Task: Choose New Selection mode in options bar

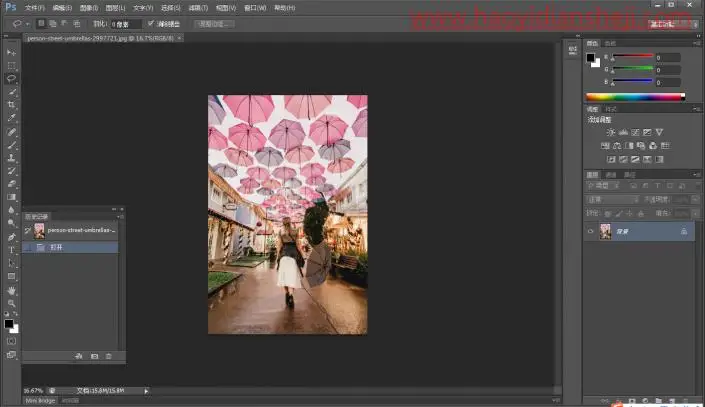Action: click(41, 23)
